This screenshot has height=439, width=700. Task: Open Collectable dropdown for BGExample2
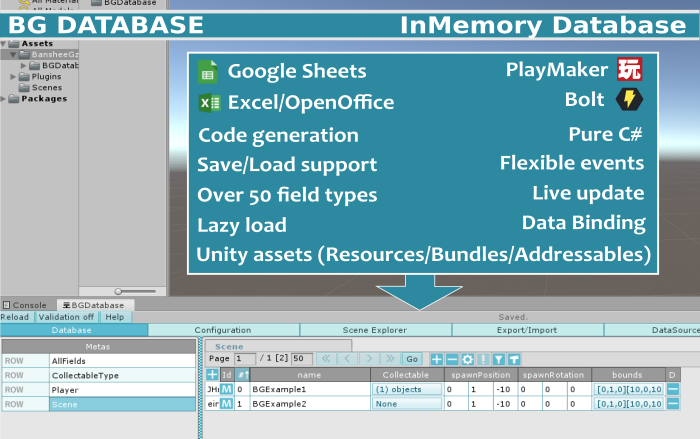[x=406, y=403]
